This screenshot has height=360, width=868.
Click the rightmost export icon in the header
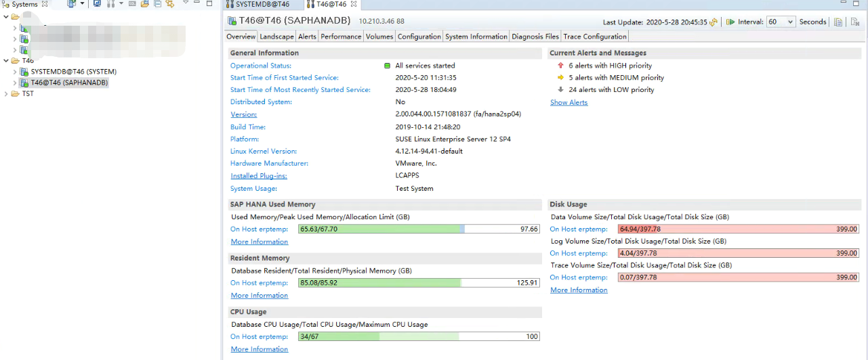[x=855, y=22]
